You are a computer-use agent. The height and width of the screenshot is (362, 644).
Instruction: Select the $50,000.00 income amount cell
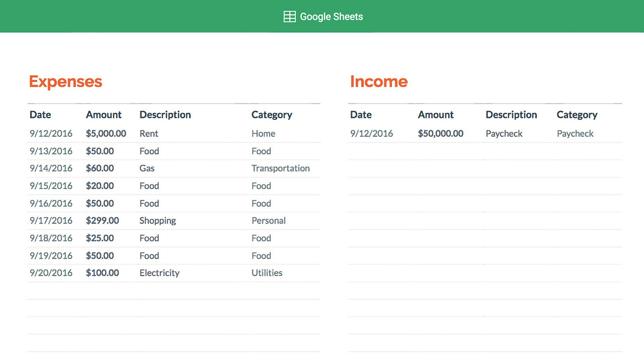point(440,133)
